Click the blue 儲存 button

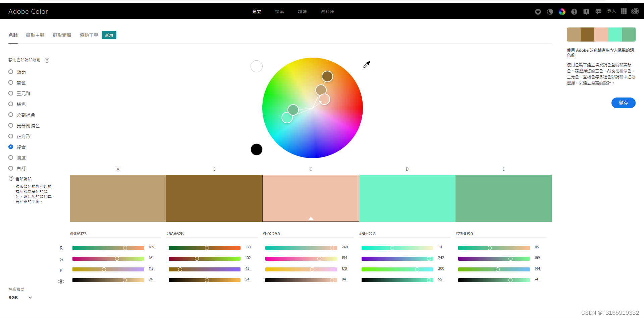click(624, 103)
